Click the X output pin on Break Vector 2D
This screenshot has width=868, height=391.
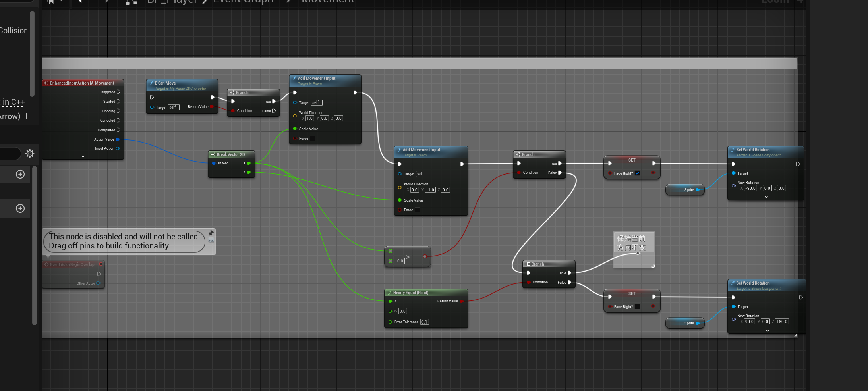click(249, 163)
